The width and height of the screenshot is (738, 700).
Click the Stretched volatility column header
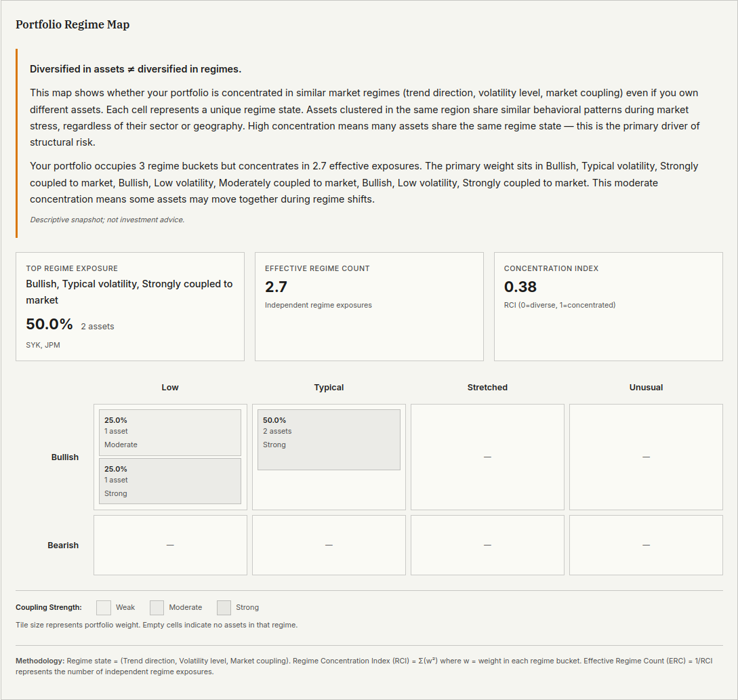[x=487, y=388]
